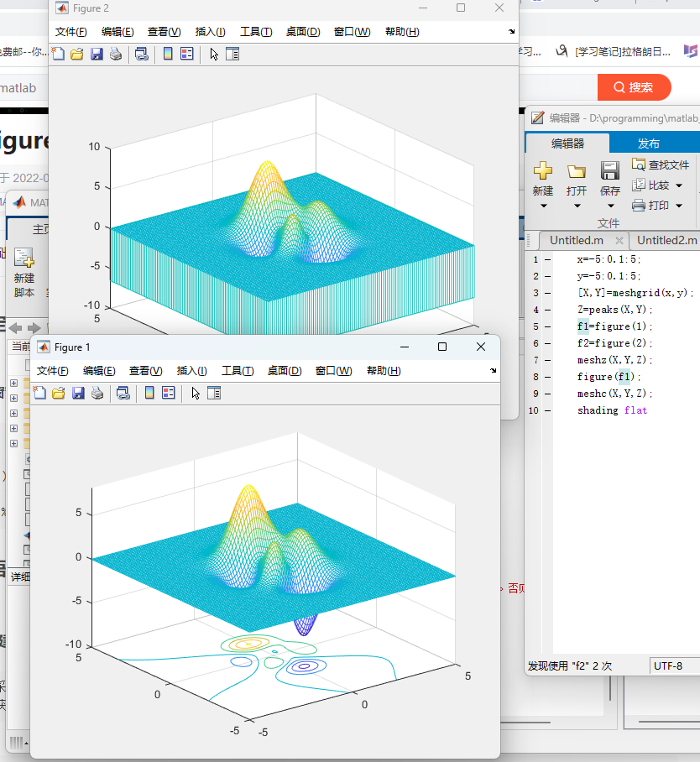Viewport: 700px width, 762px height.
Task: Click Save icon in Figure 2 toolbar
Action: point(97,54)
